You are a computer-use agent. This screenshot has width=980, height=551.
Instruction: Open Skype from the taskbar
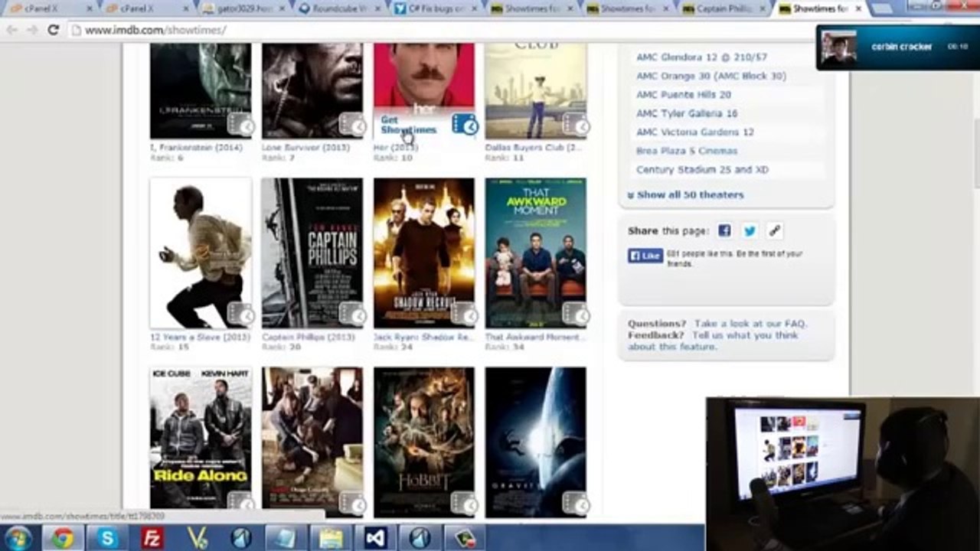coord(108,538)
